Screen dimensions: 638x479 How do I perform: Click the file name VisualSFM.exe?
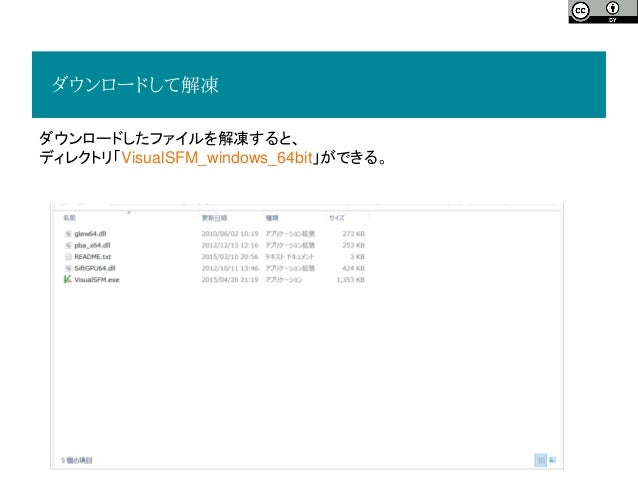pos(97,280)
